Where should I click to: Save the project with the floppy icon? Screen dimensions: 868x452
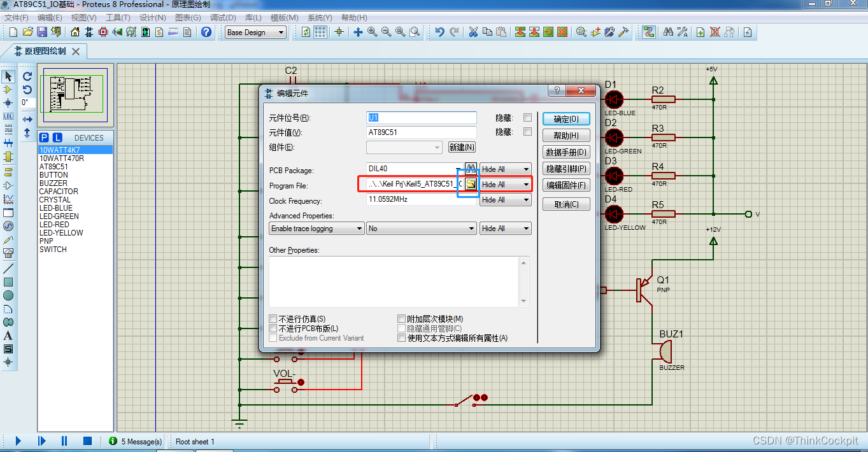[x=41, y=32]
